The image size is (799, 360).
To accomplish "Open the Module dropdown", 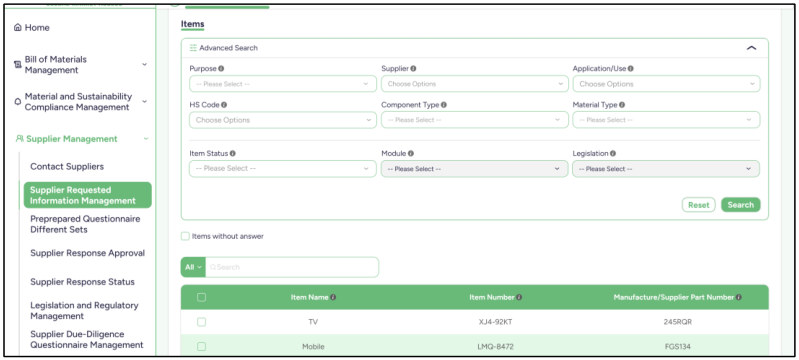I will (x=475, y=169).
